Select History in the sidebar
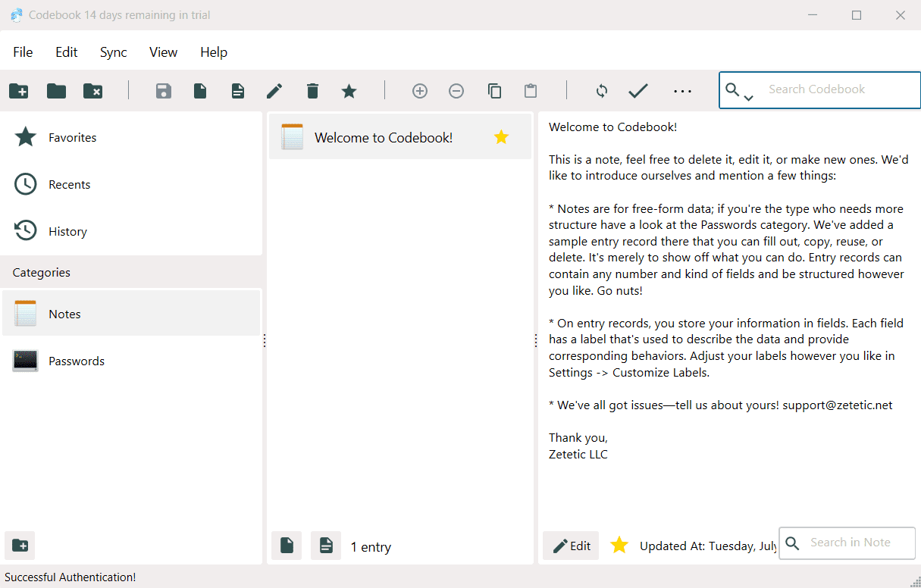Image resolution: width=921 pixels, height=588 pixels. coord(131,232)
